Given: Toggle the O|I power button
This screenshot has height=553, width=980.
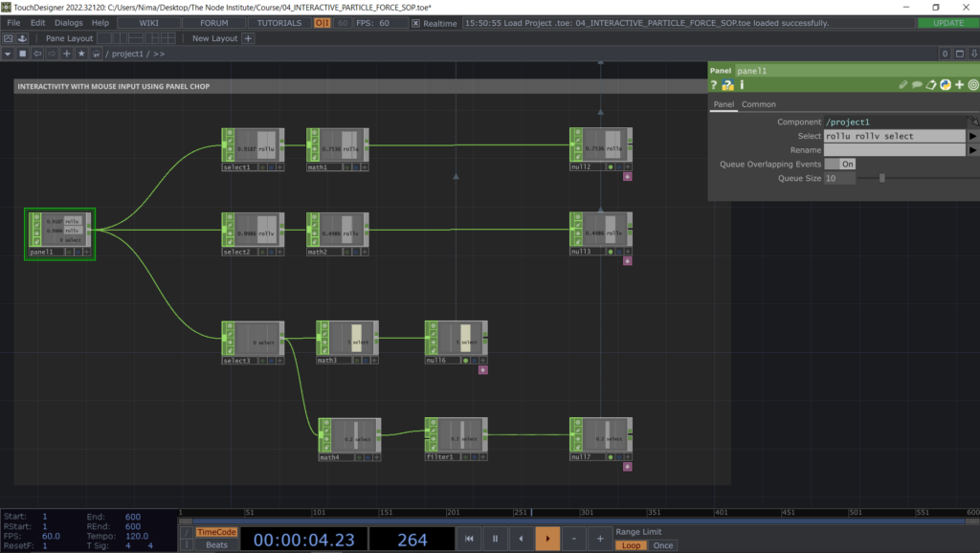Looking at the screenshot, I should pyautogui.click(x=322, y=23).
